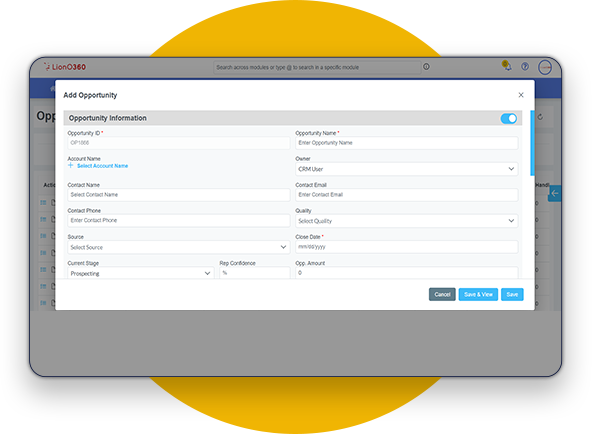Click the Opportunity ID field

pyautogui.click(x=179, y=143)
